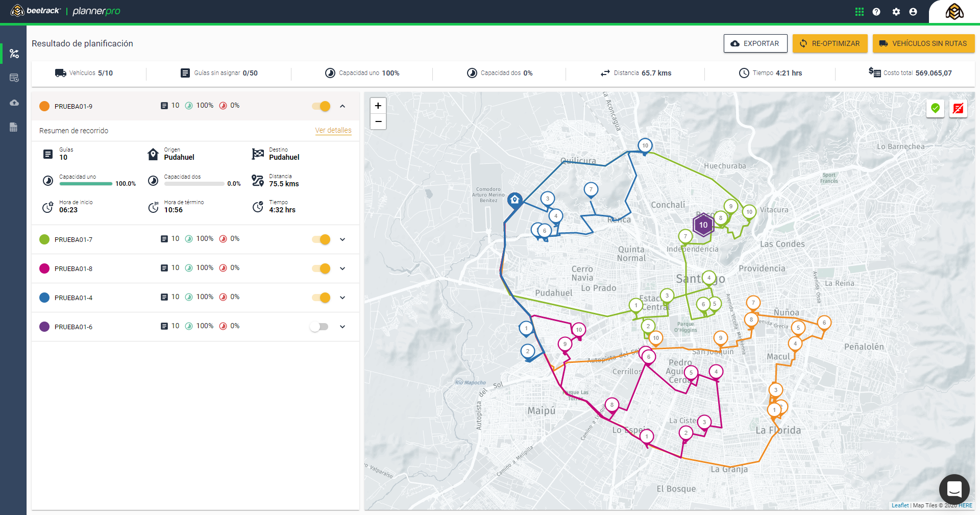The height and width of the screenshot is (515, 980).
Task: Open the cloud upload sidebar icon
Action: tap(14, 103)
